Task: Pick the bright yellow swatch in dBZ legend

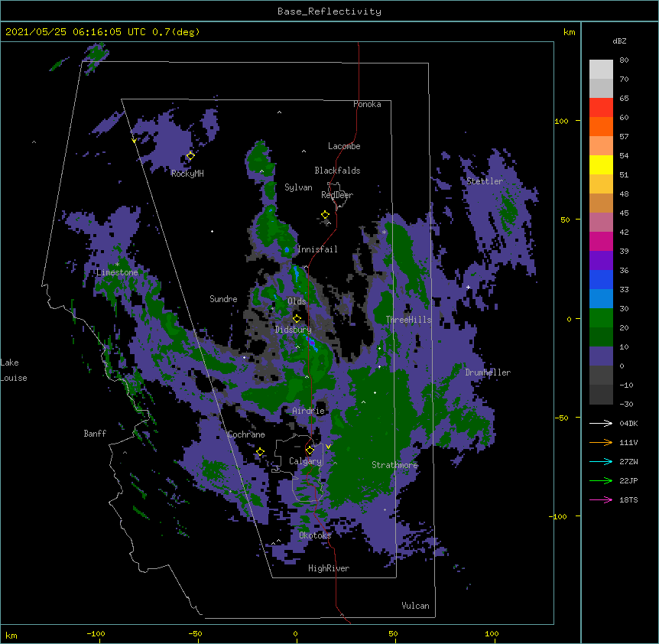Action: [x=601, y=164]
